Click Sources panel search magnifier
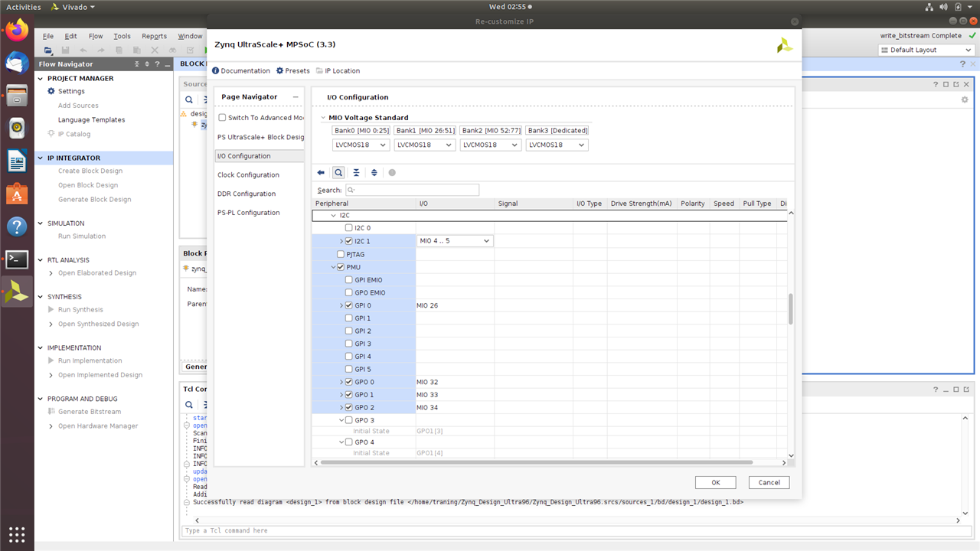This screenshot has width=980, height=551. (189, 99)
